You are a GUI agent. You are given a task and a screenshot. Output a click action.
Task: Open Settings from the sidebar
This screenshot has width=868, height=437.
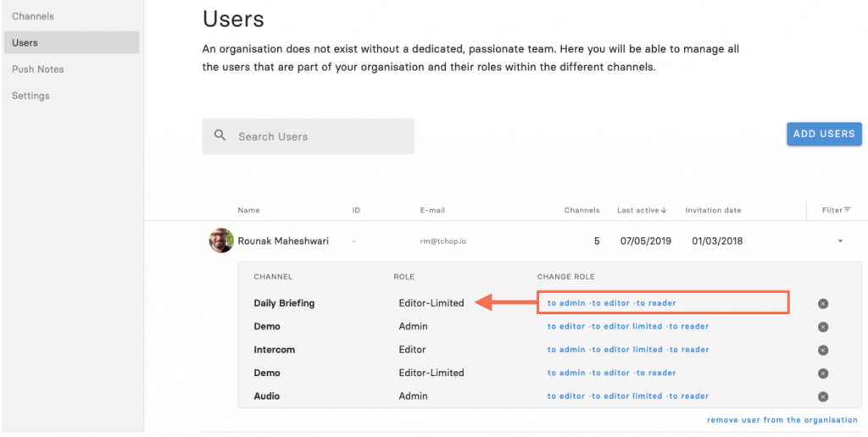[x=31, y=96]
